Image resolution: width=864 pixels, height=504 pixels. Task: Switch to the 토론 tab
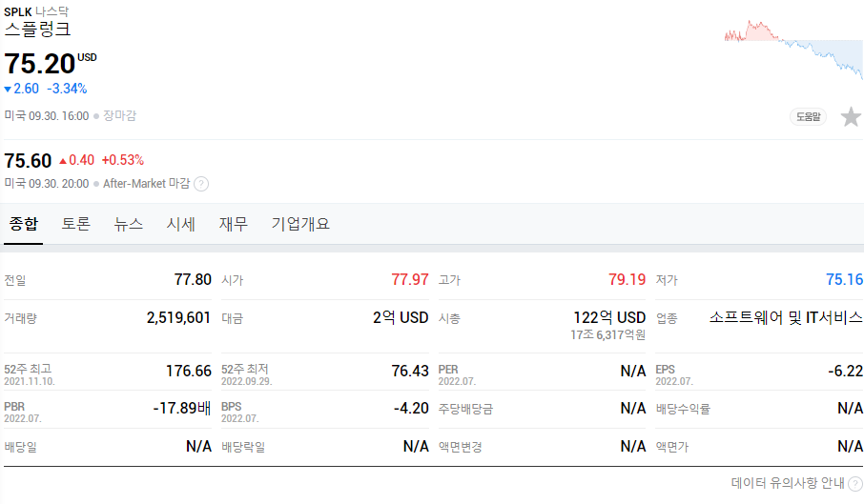(x=75, y=224)
